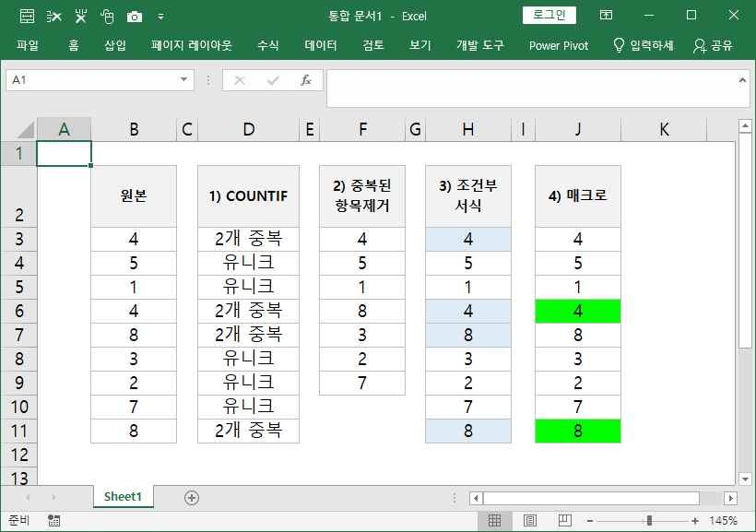This screenshot has width=756, height=532.
Task: Switch to the 개발 도구 tab
Action: [480, 45]
